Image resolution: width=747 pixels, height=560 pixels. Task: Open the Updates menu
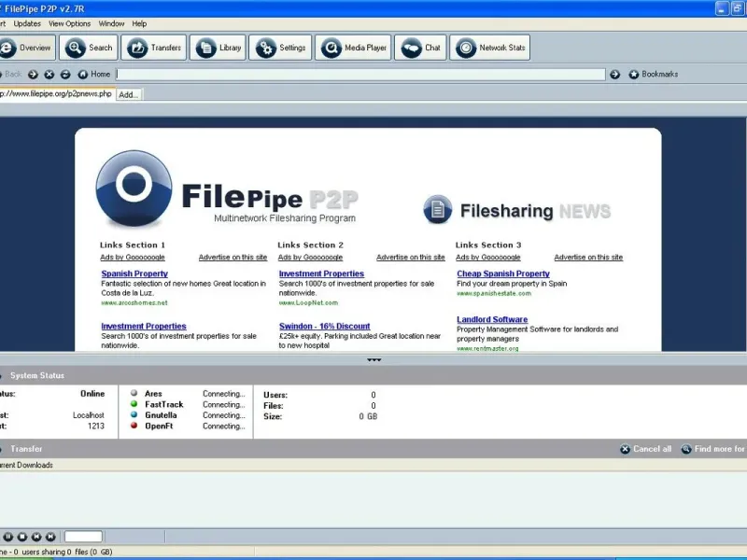coord(27,23)
